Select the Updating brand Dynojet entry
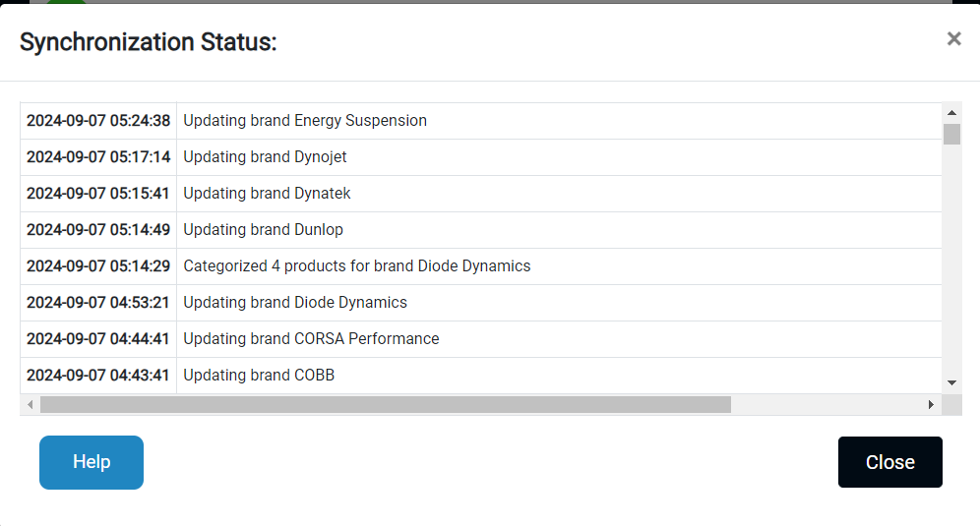This screenshot has width=980, height=526. tap(265, 157)
